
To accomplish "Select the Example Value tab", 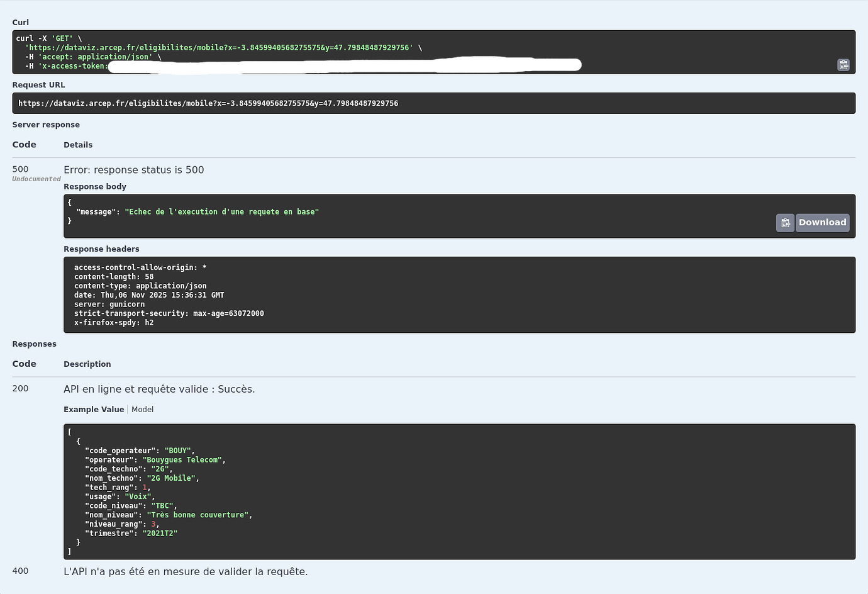I will [94, 409].
